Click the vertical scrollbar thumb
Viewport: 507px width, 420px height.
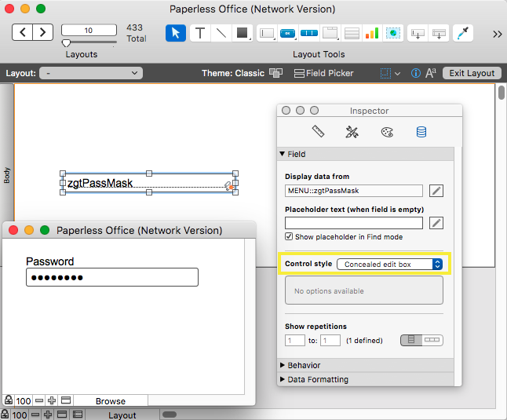502,93
